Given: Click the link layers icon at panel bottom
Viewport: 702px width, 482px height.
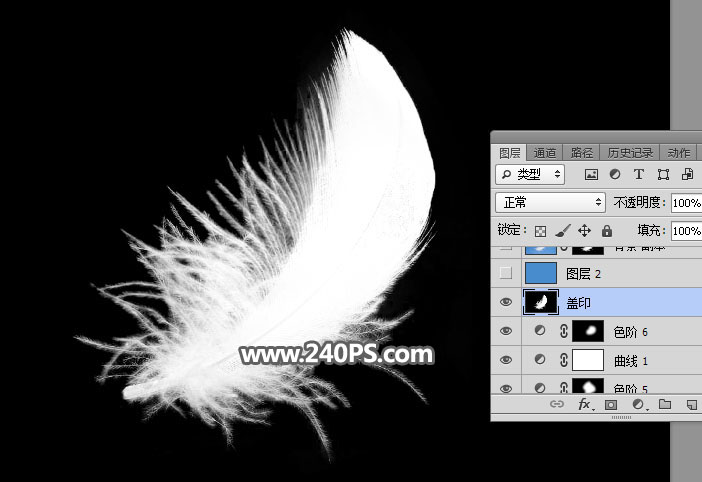Looking at the screenshot, I should [x=556, y=404].
